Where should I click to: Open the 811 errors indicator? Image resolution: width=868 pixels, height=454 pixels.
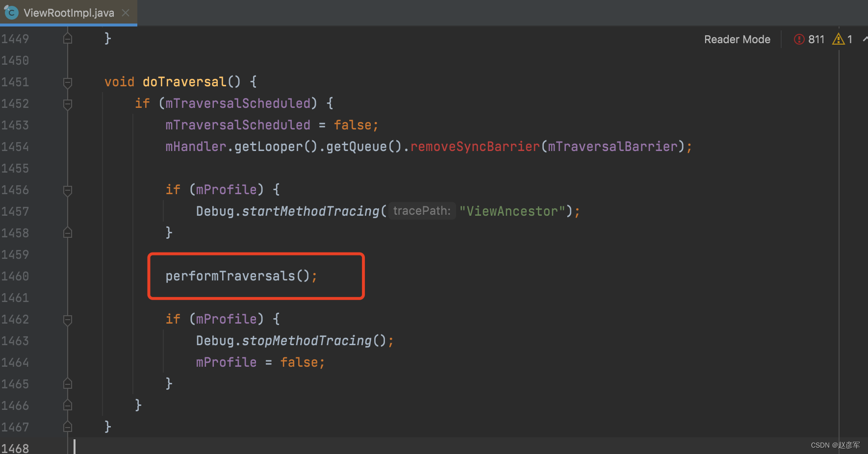tap(809, 39)
